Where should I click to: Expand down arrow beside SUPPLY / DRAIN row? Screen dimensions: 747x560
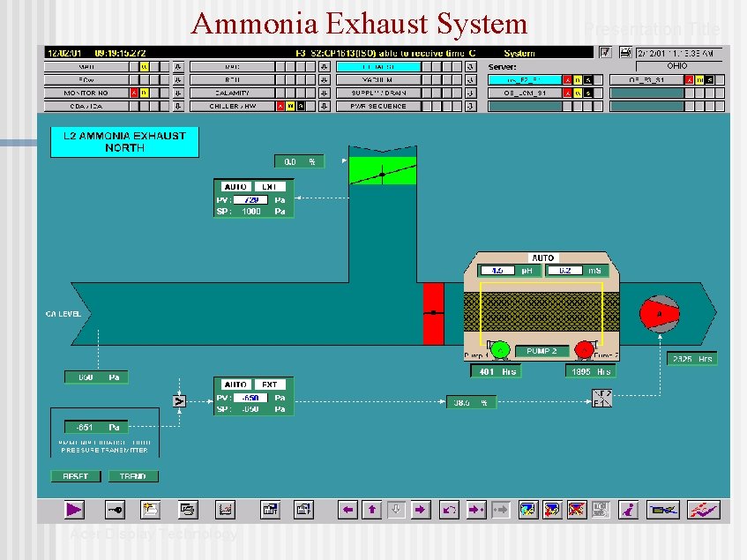(x=470, y=93)
